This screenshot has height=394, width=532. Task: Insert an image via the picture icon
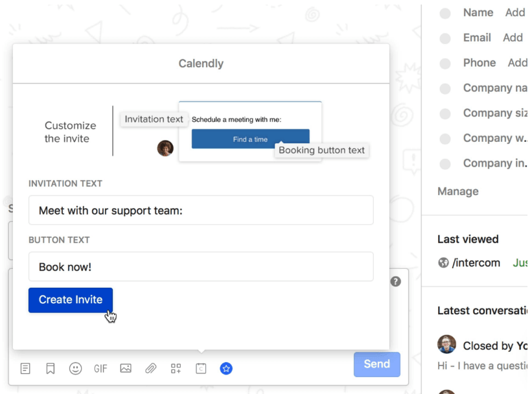point(126,368)
